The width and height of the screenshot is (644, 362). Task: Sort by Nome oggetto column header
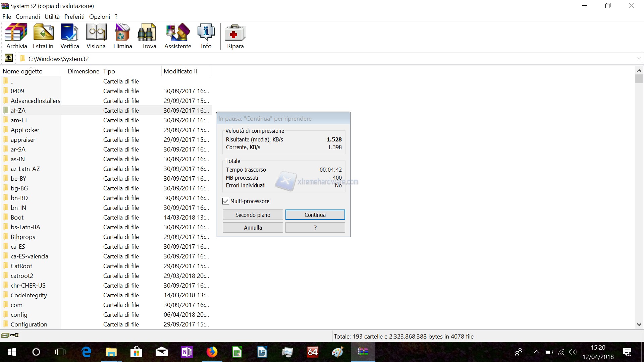pos(23,71)
